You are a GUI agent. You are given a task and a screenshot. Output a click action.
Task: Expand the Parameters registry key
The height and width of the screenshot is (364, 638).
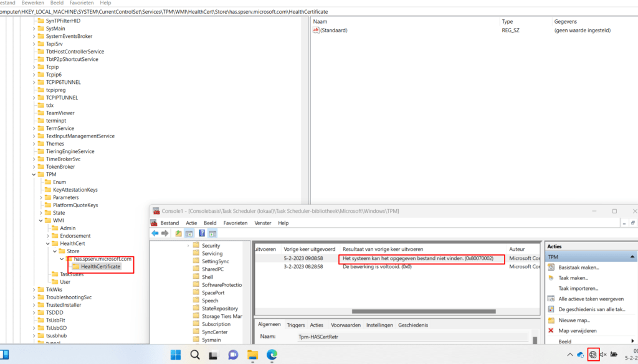coord(41,197)
